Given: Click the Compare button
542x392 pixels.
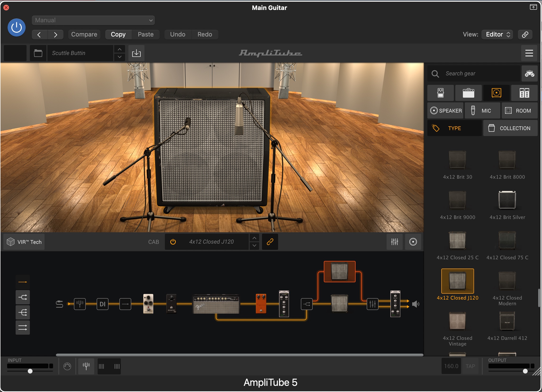Looking at the screenshot, I should click(84, 34).
